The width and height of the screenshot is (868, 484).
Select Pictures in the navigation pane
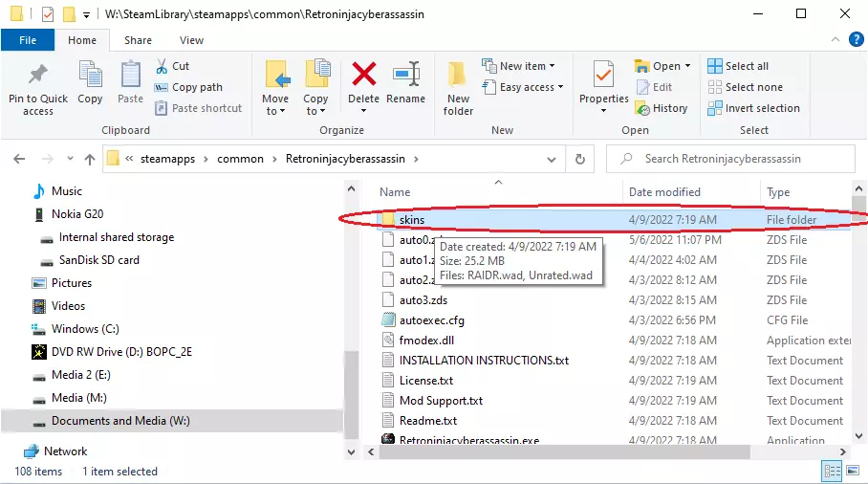pos(72,283)
